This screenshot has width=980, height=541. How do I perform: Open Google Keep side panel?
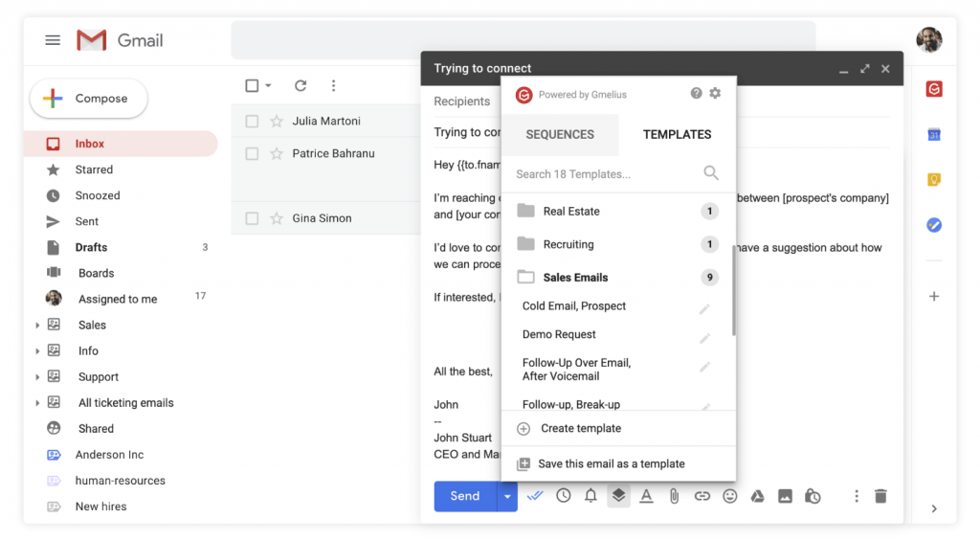click(934, 180)
